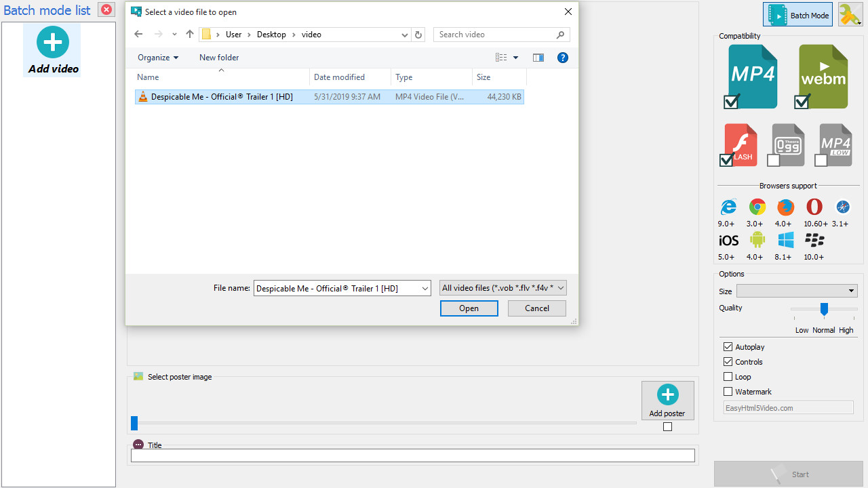The image size is (868, 488).
Task: Click the Add video plus icon
Action: [52, 42]
